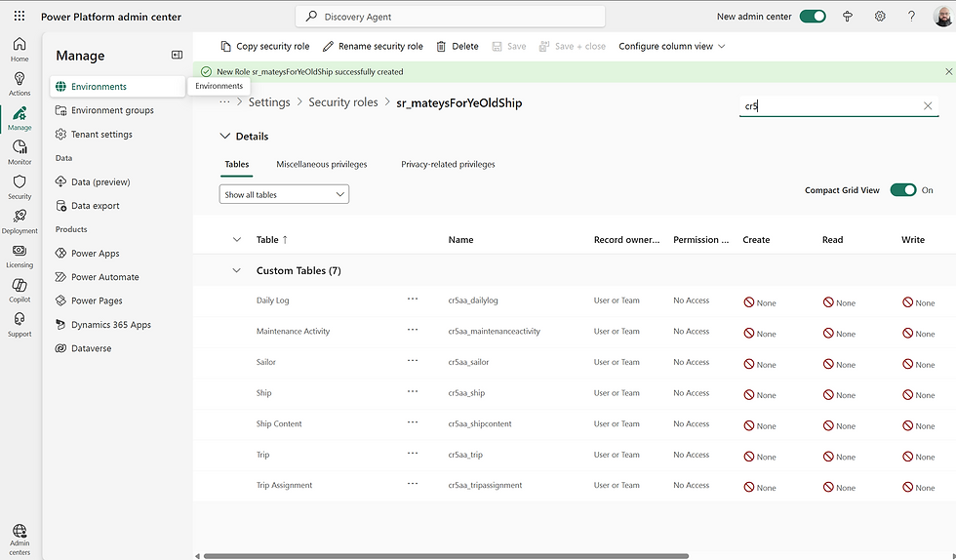Open the help question mark icon
The image size is (956, 560).
pyautogui.click(x=911, y=17)
